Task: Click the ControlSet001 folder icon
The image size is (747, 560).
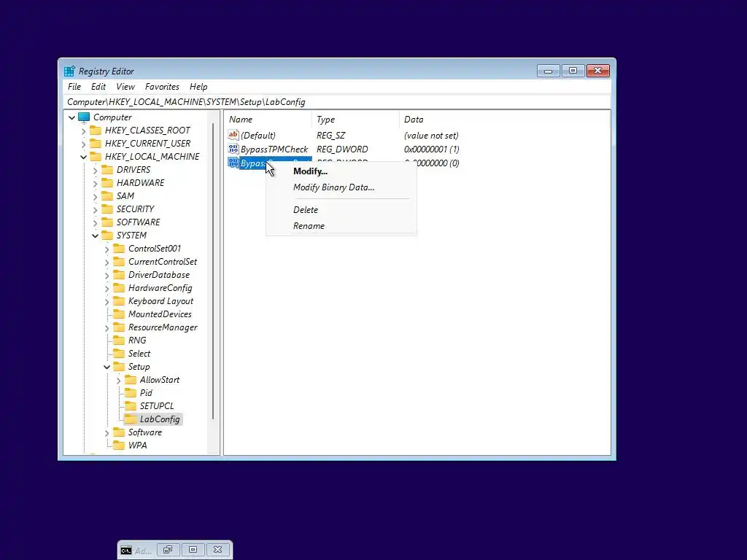Action: point(119,249)
